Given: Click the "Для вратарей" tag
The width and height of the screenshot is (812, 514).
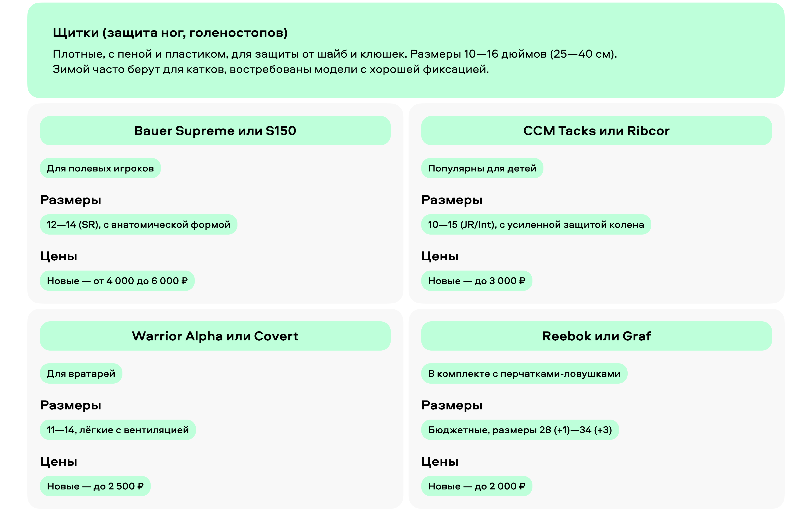Looking at the screenshot, I should click(81, 374).
